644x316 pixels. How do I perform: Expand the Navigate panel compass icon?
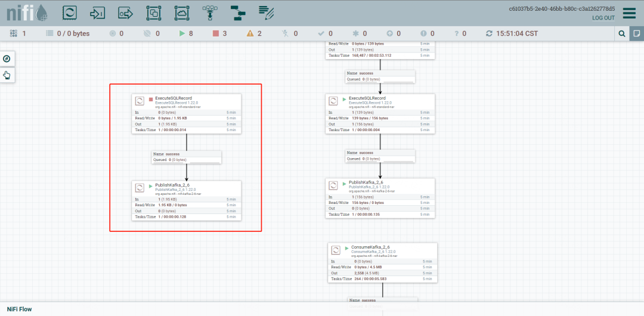pyautogui.click(x=7, y=59)
